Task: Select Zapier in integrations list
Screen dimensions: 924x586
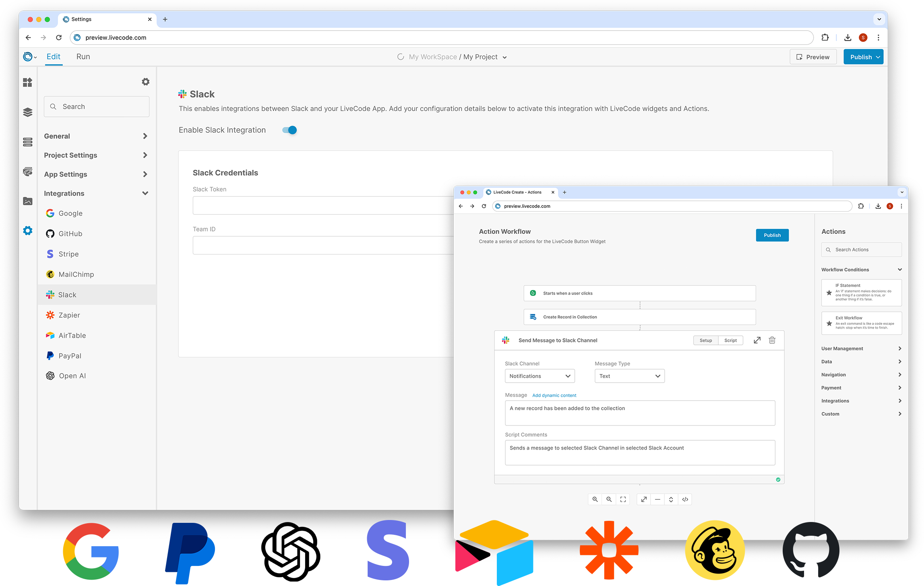Action: tap(69, 315)
